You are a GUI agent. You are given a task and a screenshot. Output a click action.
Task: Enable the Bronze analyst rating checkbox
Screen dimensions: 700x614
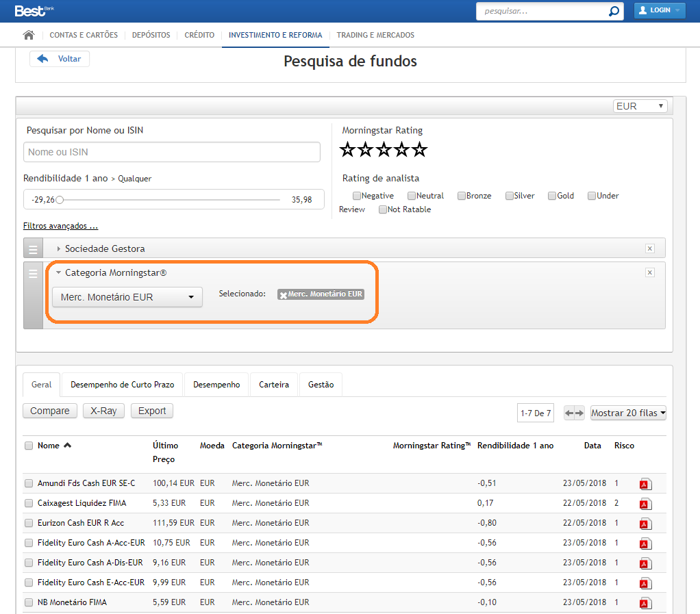(x=462, y=196)
